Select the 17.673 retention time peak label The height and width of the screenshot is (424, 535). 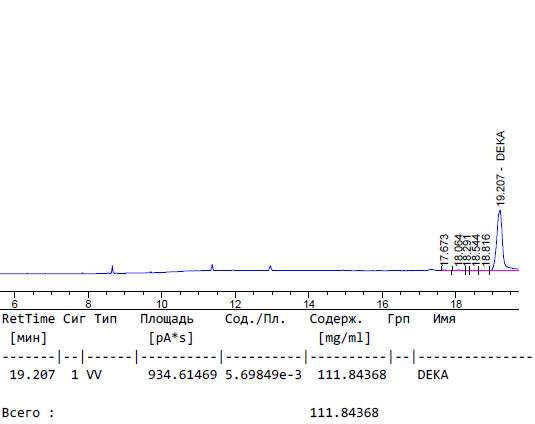[x=444, y=248]
